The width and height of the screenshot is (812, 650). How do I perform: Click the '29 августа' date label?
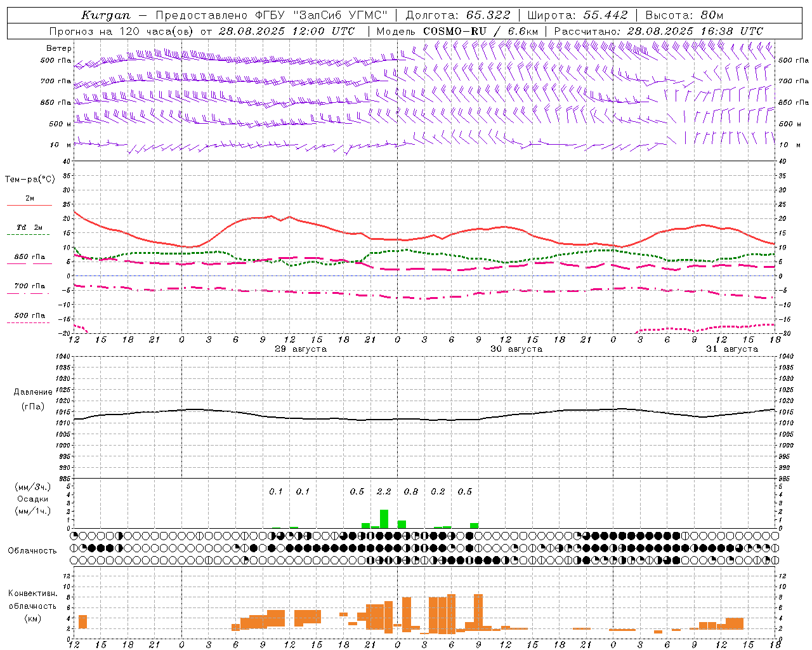click(x=301, y=349)
